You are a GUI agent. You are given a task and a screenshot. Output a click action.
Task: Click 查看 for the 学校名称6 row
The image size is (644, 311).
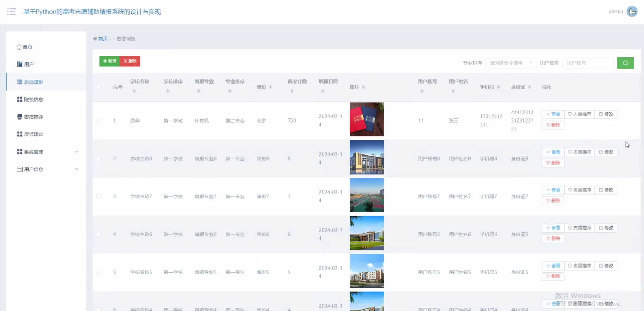[x=553, y=228]
